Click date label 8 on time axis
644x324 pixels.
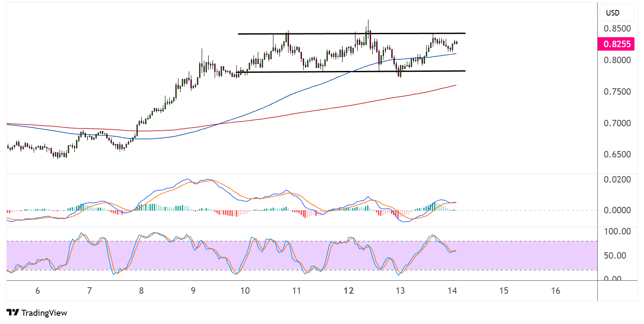pyautogui.click(x=141, y=291)
